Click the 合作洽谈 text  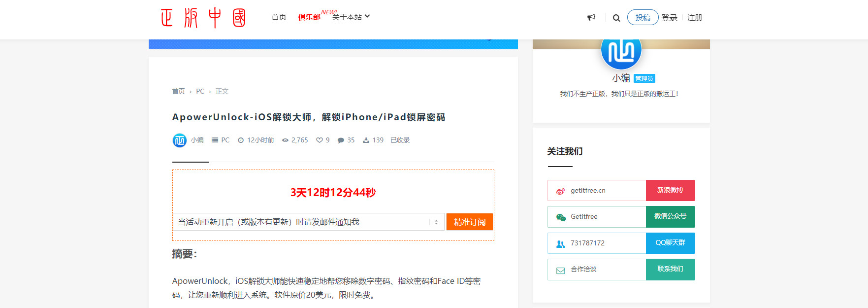[x=583, y=269]
